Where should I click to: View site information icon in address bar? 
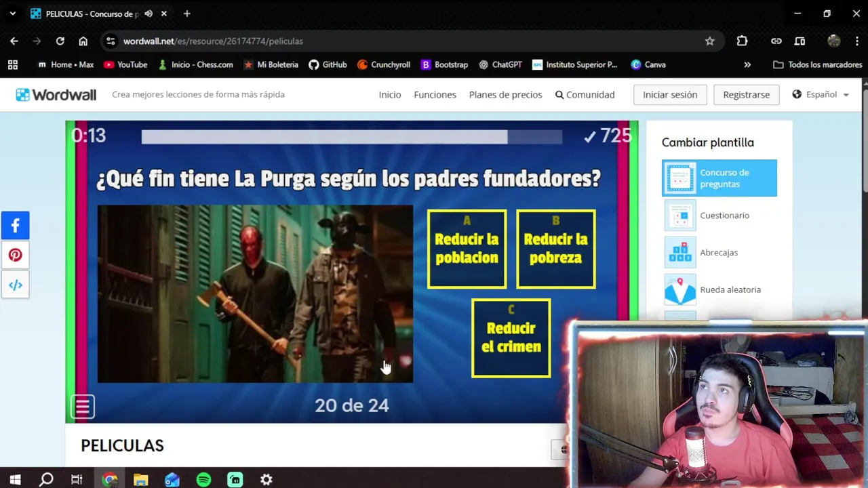click(x=111, y=41)
